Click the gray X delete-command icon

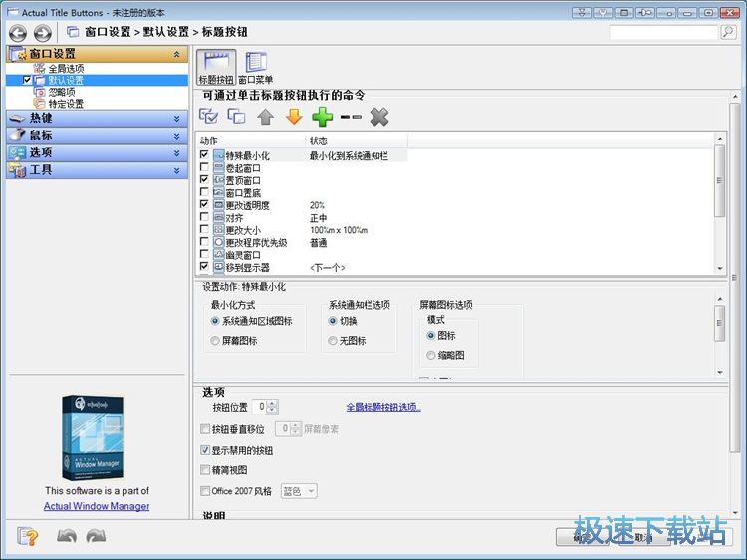(x=378, y=117)
